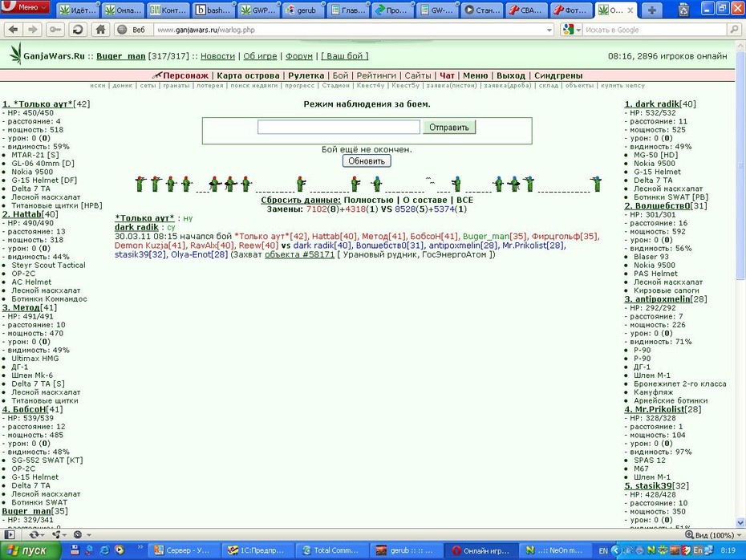Switch to the 'GWP...' tab
Screen dimensions: 746x560
tap(257, 10)
